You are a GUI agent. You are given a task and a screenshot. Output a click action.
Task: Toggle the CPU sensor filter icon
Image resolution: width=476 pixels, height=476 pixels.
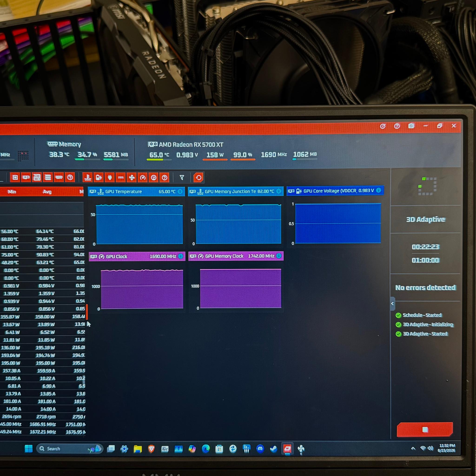pyautogui.click(x=15, y=177)
